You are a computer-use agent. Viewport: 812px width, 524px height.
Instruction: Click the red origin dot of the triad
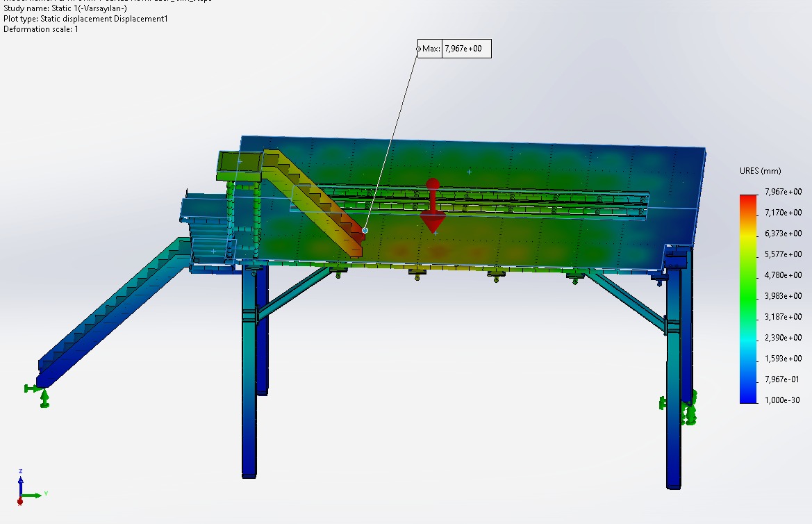(20, 500)
